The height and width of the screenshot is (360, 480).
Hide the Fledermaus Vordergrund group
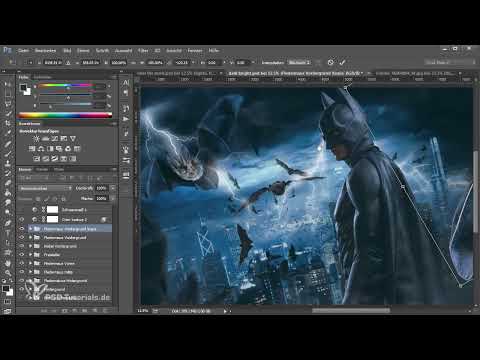coord(22,237)
